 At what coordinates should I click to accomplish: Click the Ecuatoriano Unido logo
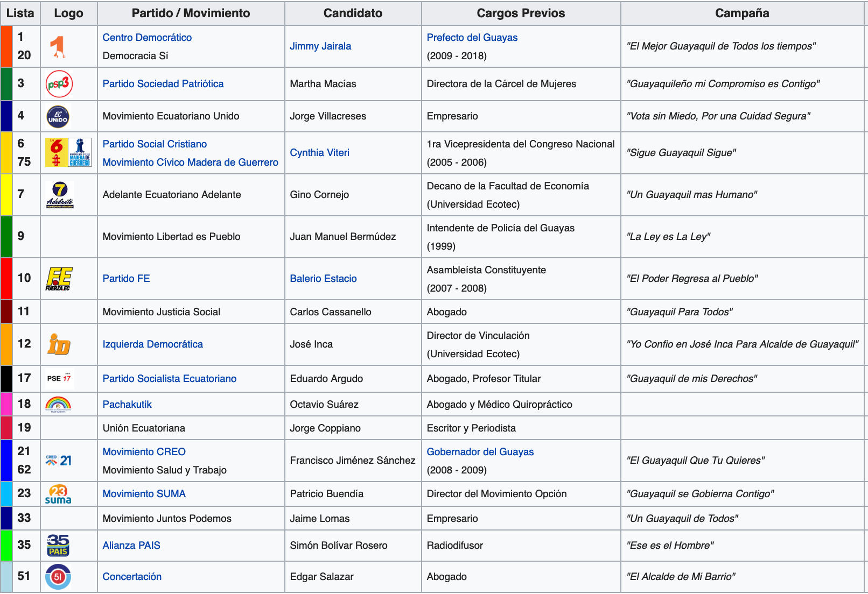click(58, 116)
